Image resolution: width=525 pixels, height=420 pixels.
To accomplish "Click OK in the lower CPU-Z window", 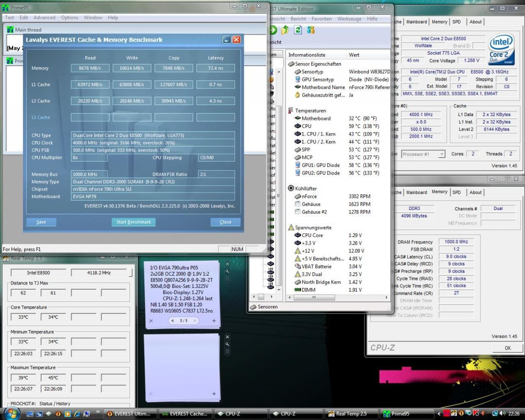I will [x=508, y=348].
